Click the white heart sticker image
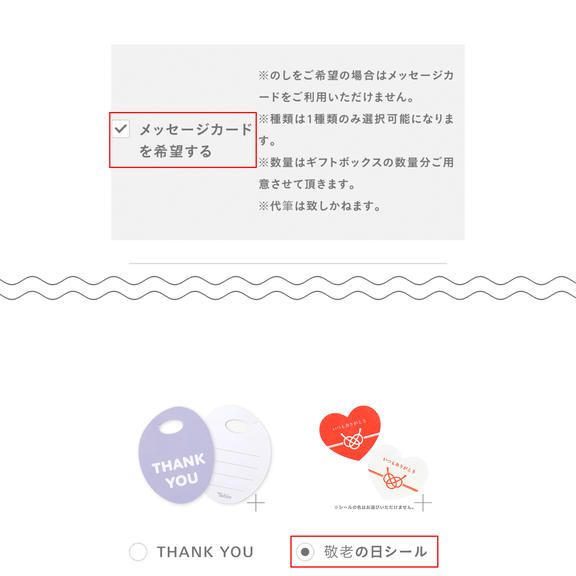 (x=397, y=474)
